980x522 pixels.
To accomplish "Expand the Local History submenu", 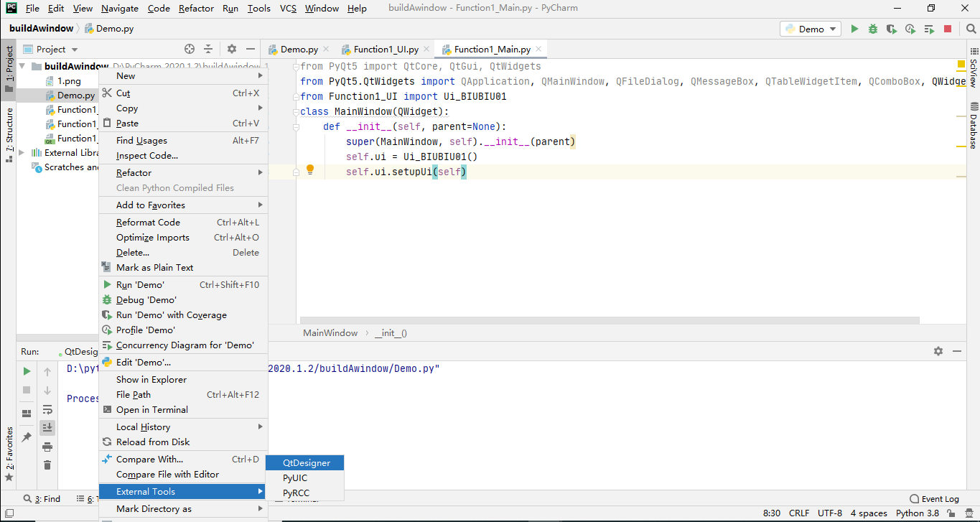I will click(183, 427).
